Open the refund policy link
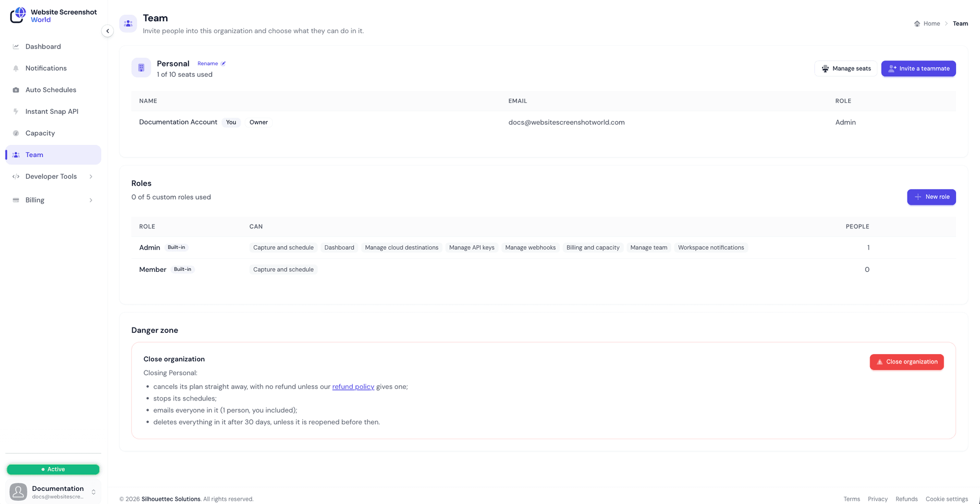 click(353, 387)
